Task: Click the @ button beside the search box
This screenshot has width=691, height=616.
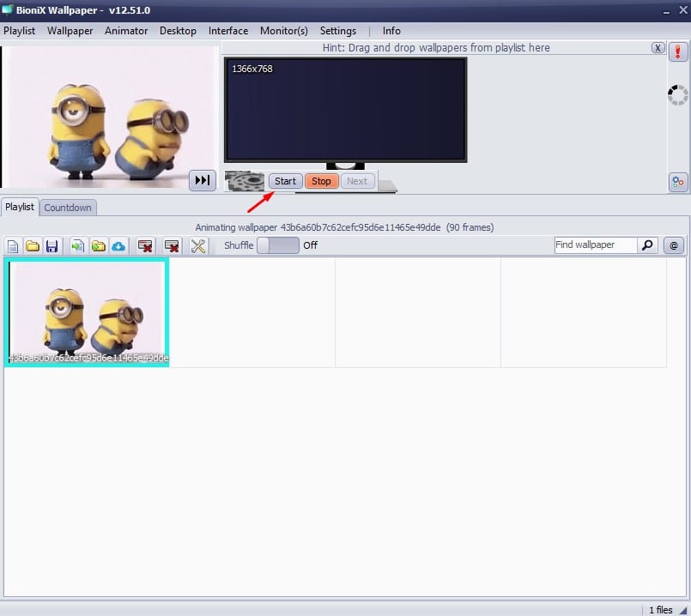Action: [x=674, y=245]
